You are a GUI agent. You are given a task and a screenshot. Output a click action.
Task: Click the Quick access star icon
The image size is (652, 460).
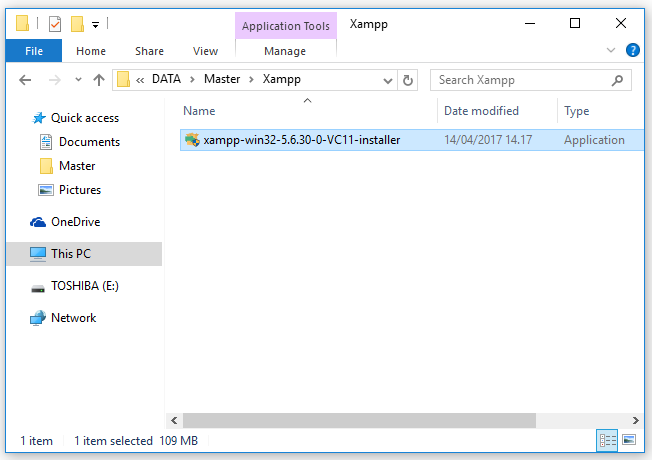tap(39, 118)
